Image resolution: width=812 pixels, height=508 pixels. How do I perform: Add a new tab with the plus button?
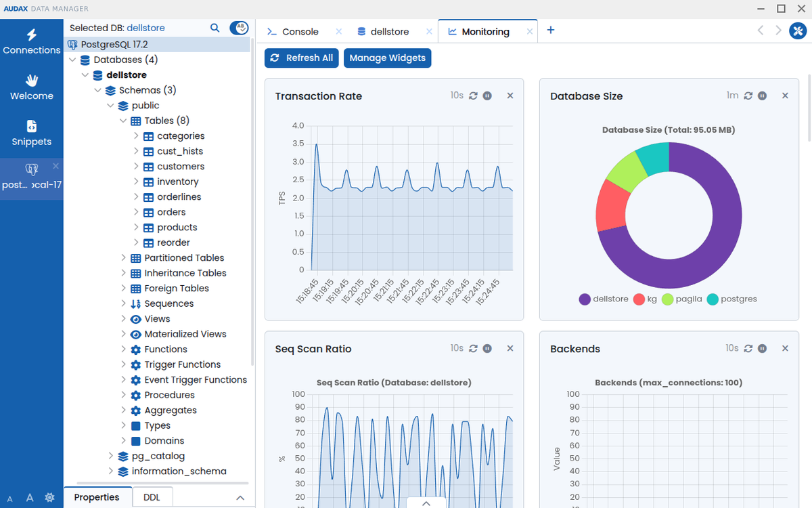pyautogui.click(x=551, y=30)
